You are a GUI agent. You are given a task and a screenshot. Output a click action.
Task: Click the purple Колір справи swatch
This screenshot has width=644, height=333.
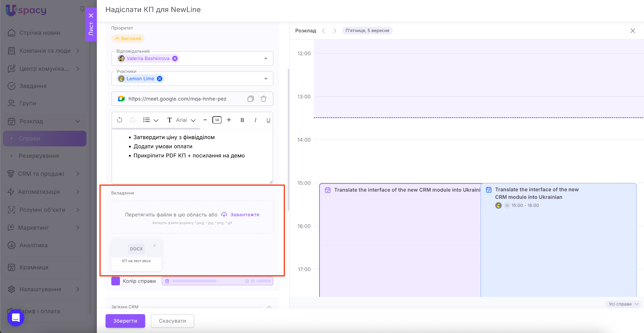[115, 281]
